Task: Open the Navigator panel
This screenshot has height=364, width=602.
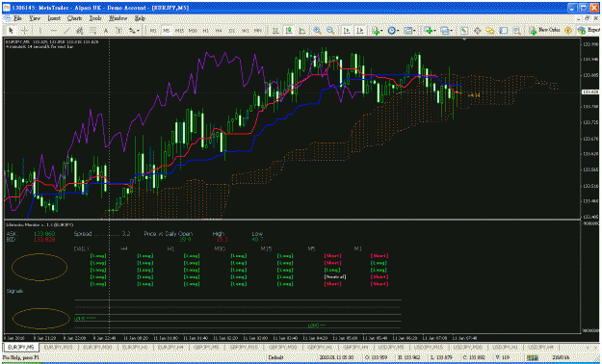Action: point(490,31)
